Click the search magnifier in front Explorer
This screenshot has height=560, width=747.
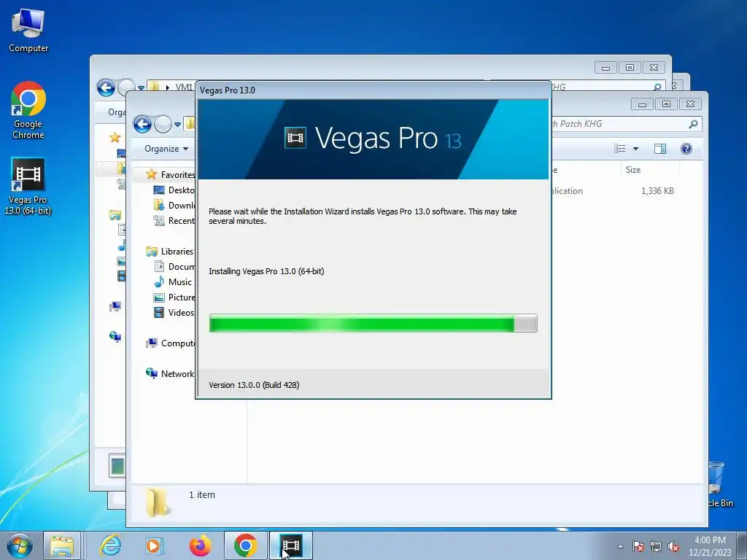(x=693, y=124)
